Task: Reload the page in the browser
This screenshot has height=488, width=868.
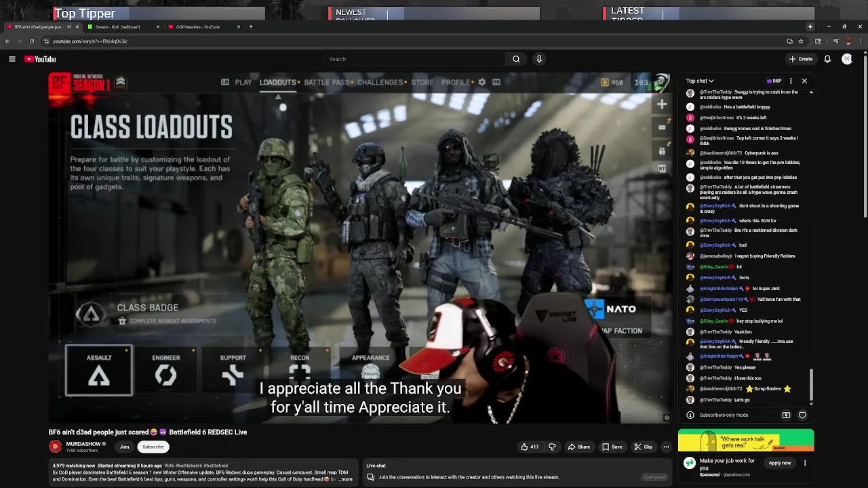Action: tap(31, 41)
